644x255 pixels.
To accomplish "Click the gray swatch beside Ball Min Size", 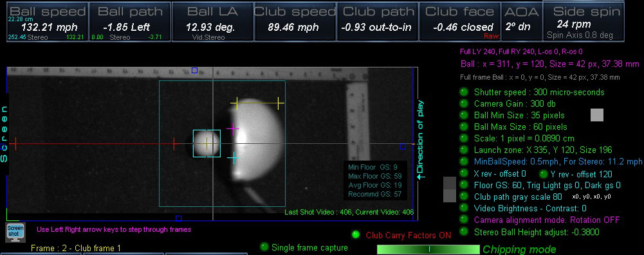I will pos(597,115).
